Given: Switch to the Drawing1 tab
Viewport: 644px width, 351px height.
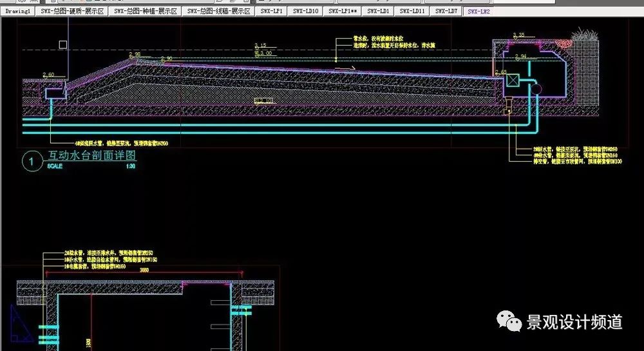Looking at the screenshot, I should pos(17,12).
